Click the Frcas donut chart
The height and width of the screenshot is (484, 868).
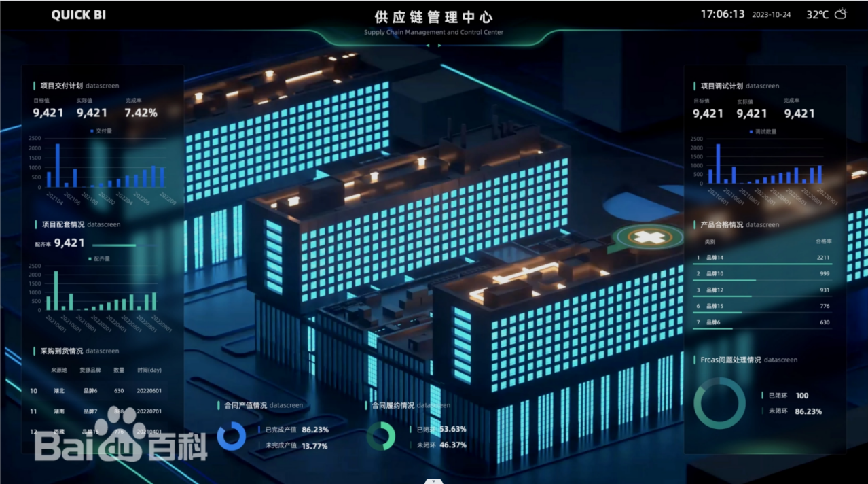[x=719, y=404]
